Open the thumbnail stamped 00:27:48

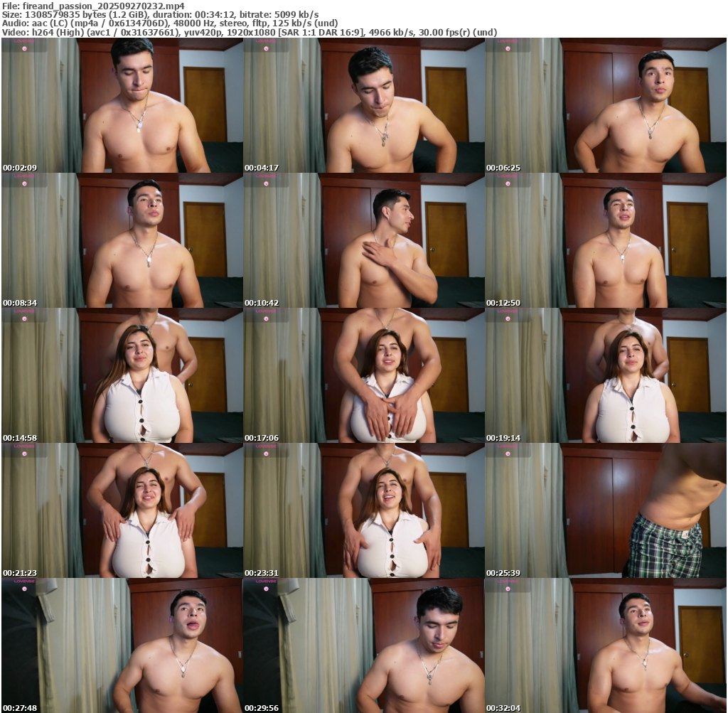(122, 645)
